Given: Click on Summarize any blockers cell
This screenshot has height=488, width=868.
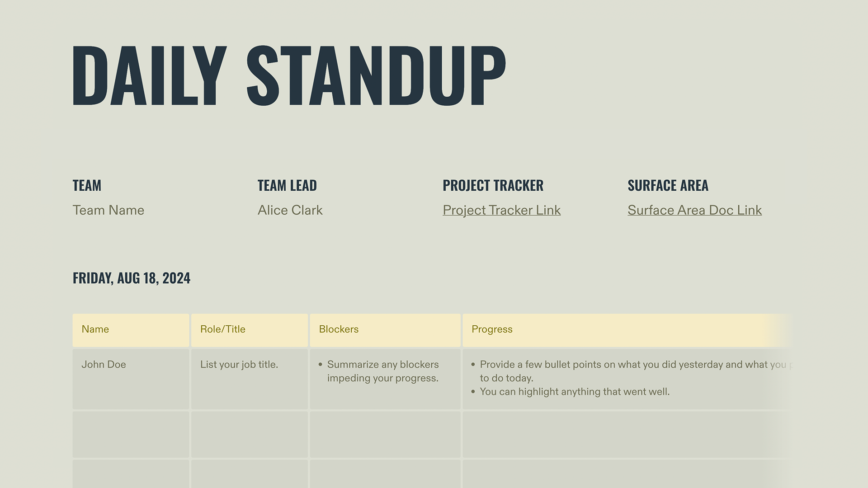Looking at the screenshot, I should pos(384,378).
